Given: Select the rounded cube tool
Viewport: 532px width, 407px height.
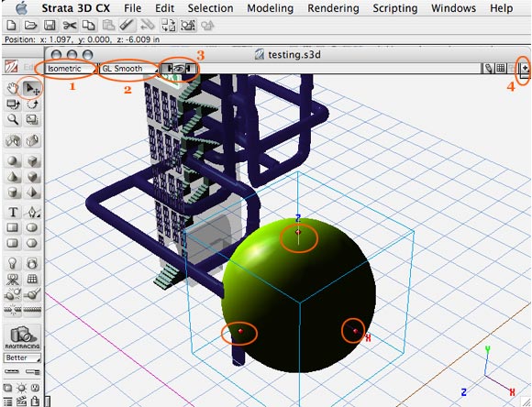Looking at the screenshot, I should pyautogui.click(x=32, y=176).
